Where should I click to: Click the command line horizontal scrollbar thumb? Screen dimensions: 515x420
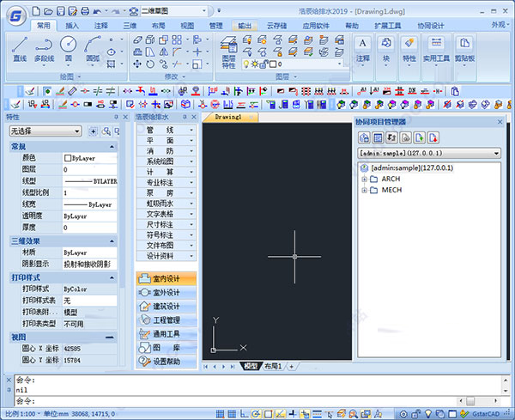point(470,401)
